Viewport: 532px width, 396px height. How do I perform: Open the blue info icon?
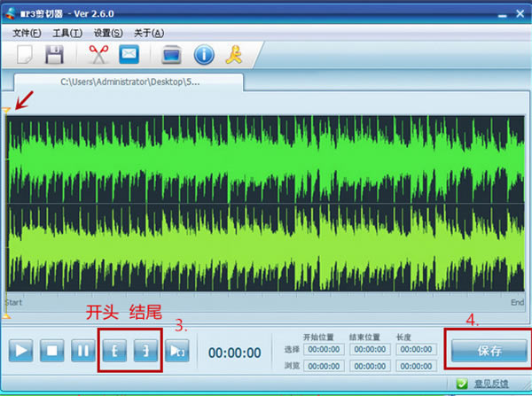pos(204,55)
